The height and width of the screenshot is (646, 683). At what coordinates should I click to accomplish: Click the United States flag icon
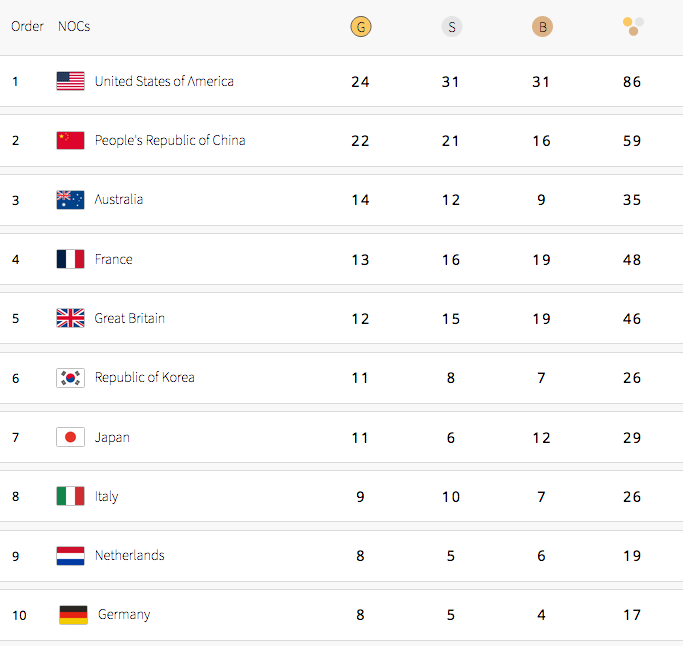pos(70,81)
